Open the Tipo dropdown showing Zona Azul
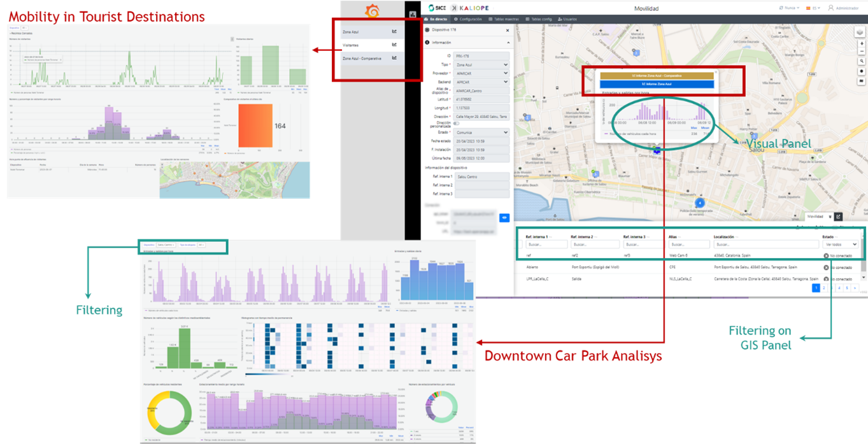 coord(481,64)
